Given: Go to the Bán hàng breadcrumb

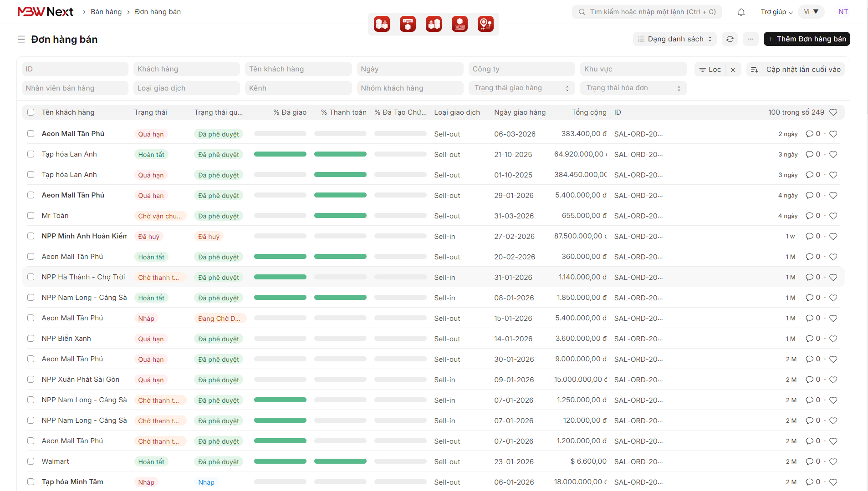Looking at the screenshot, I should [x=106, y=12].
